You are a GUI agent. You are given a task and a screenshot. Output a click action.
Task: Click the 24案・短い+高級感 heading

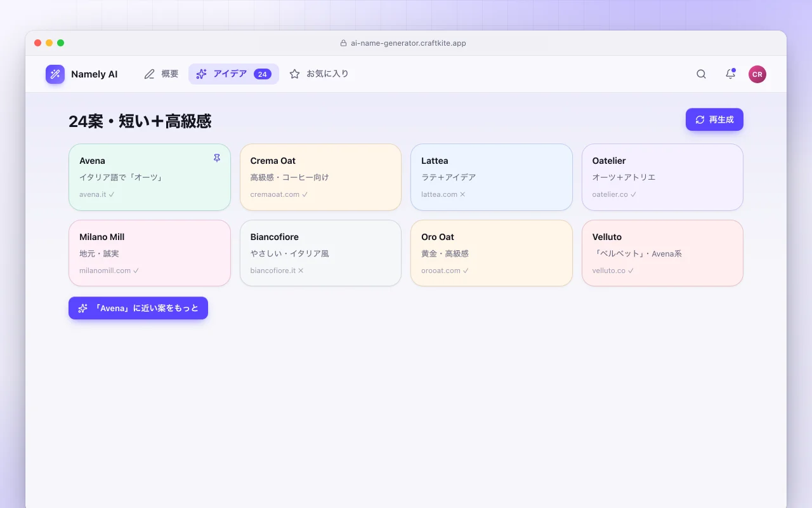point(140,121)
